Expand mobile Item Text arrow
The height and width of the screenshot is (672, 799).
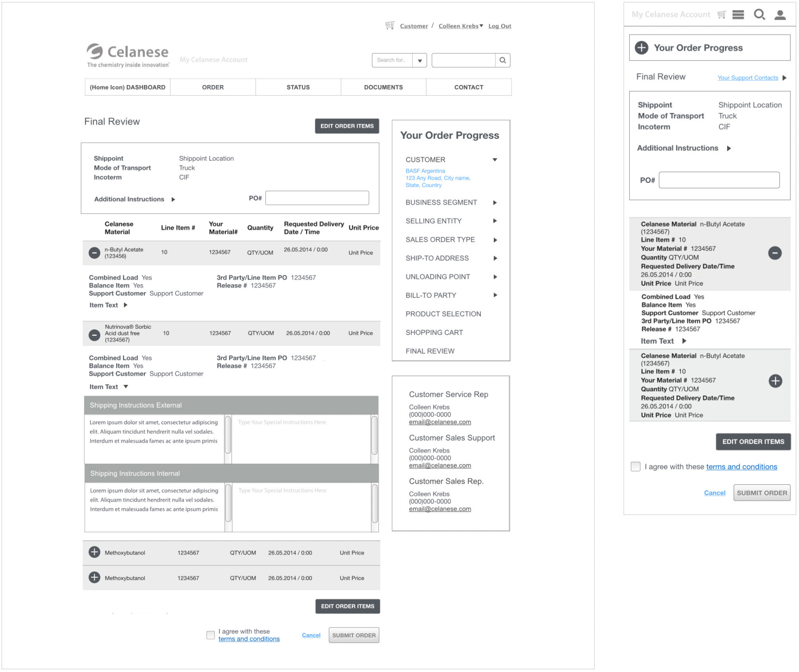(x=684, y=341)
